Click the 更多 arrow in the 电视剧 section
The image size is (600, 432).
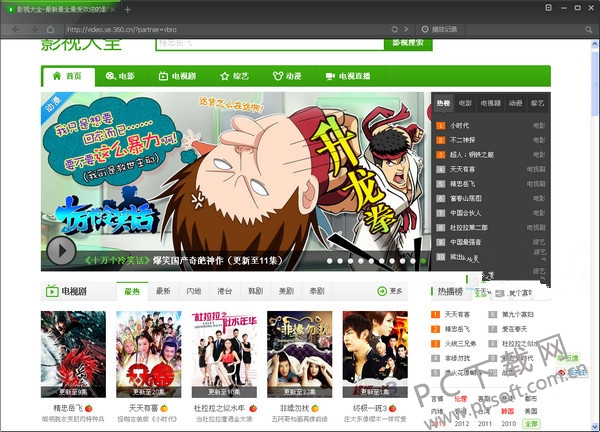pos(390,291)
